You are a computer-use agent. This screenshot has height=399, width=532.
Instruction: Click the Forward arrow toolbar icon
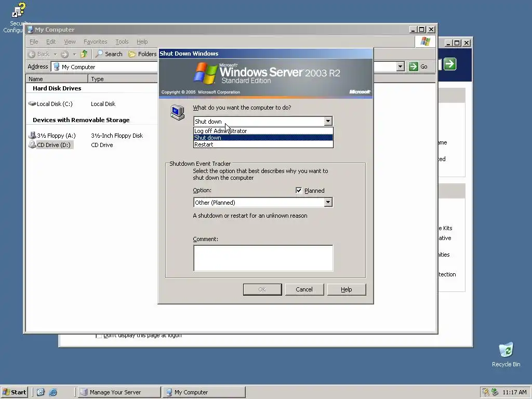65,54
